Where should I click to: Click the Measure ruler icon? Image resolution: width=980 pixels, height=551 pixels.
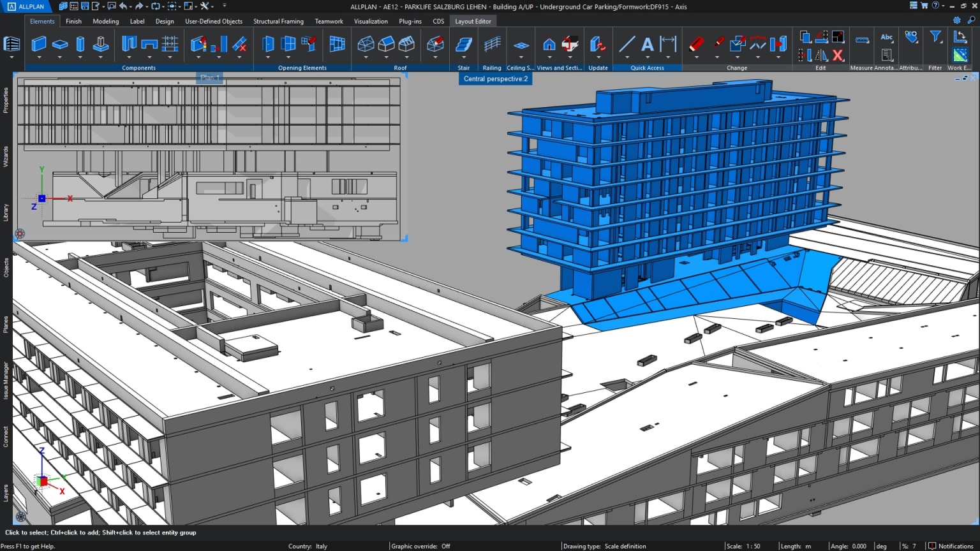pos(862,40)
